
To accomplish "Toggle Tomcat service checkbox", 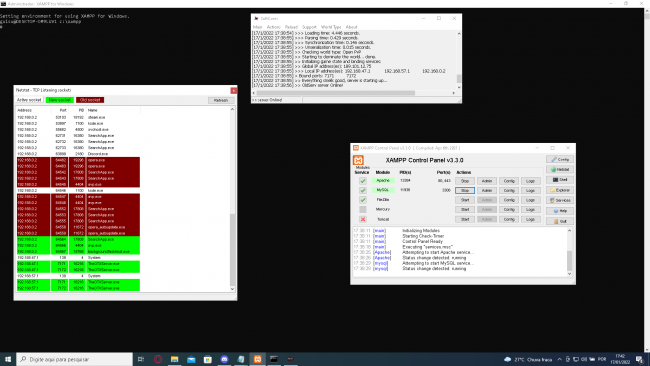I will [x=363, y=219].
